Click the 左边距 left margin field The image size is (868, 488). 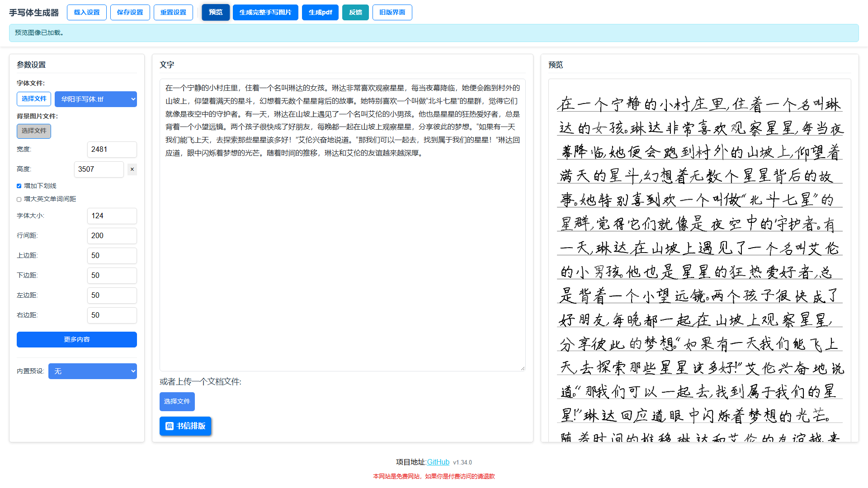click(x=112, y=296)
